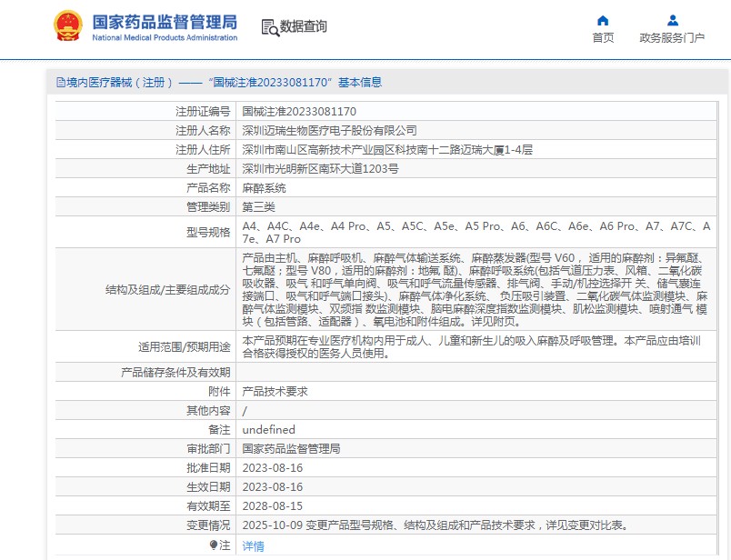This screenshot has height=560, width=731.
Task: Open the 数据查询 text link
Action: click(x=304, y=27)
